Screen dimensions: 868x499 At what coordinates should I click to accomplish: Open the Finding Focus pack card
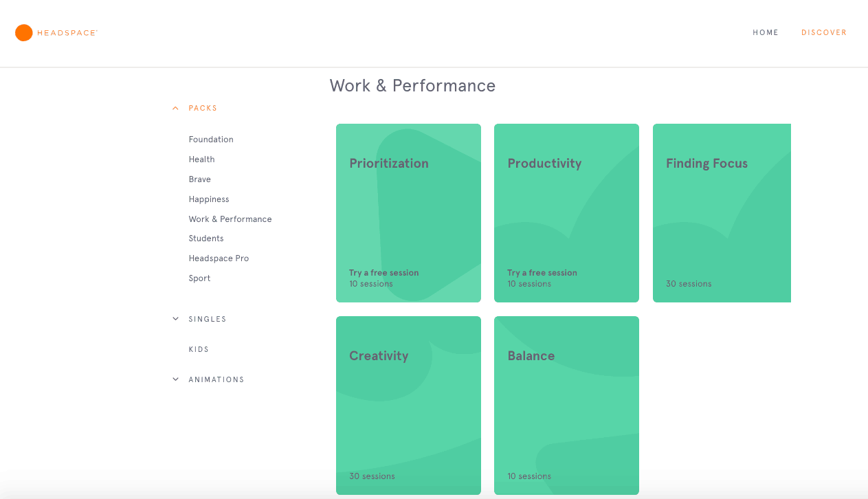722,213
